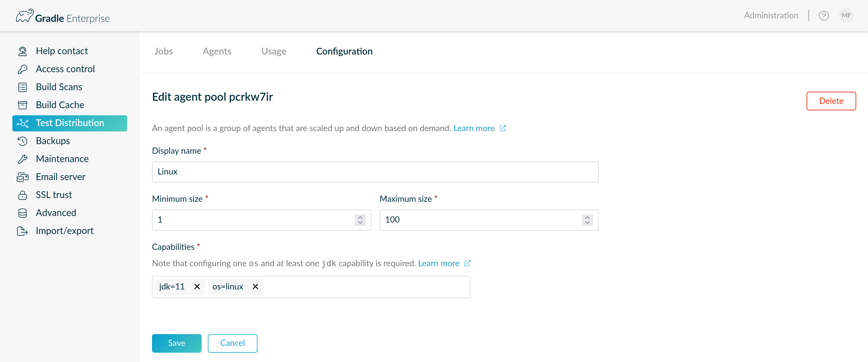Click the Build Scans list icon
Image resolution: width=868 pixels, height=362 pixels.
[x=23, y=87]
